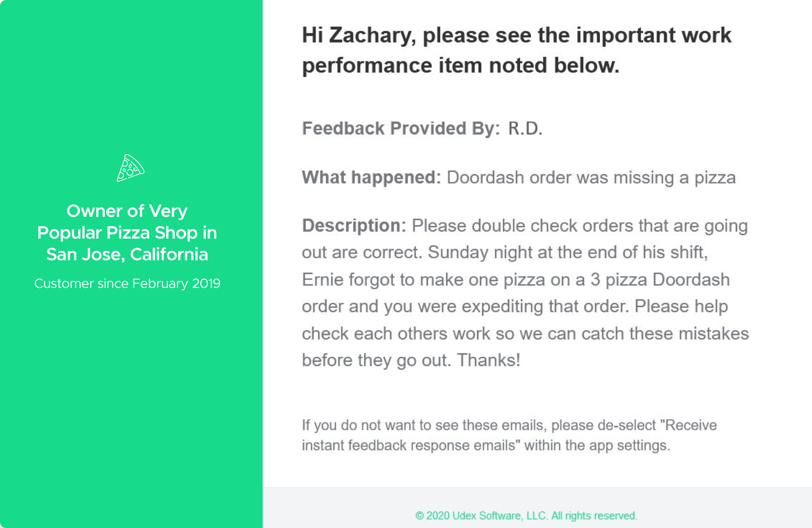The image size is (812, 528).
Task: Select "Doordash order was missing a pizza" text
Action: point(591,177)
